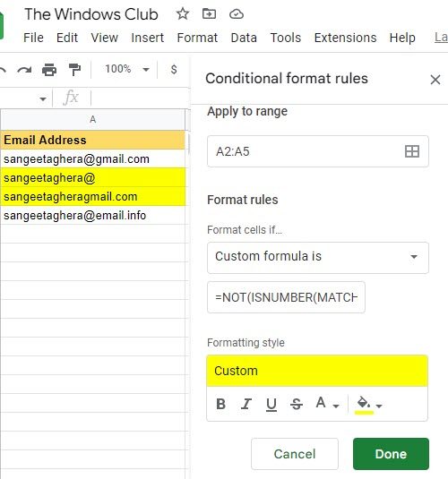The image size is (448, 479).
Task: Click the =NOT(ISNUMBER(MATCH formula field
Action: pos(286,297)
